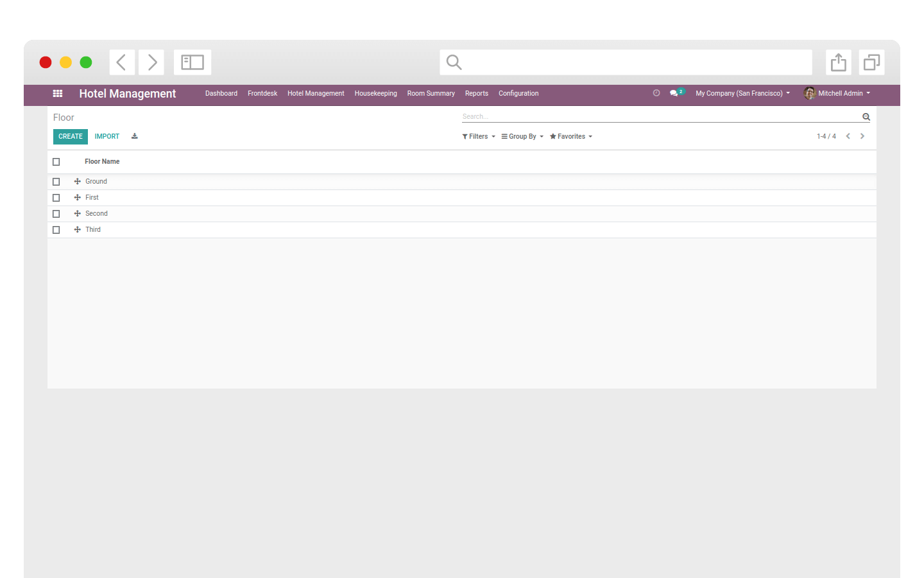The width and height of the screenshot is (924, 578).
Task: Check the First floor checkbox
Action: (56, 198)
